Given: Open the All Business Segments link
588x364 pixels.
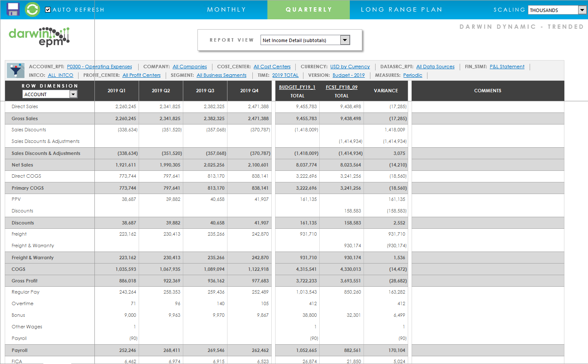Looking at the screenshot, I should click(x=221, y=76).
